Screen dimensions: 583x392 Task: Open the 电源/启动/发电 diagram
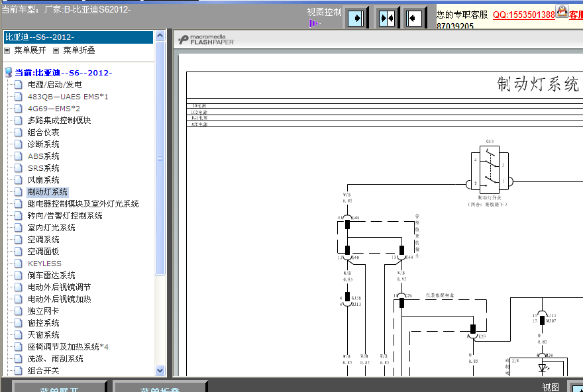tap(54, 85)
